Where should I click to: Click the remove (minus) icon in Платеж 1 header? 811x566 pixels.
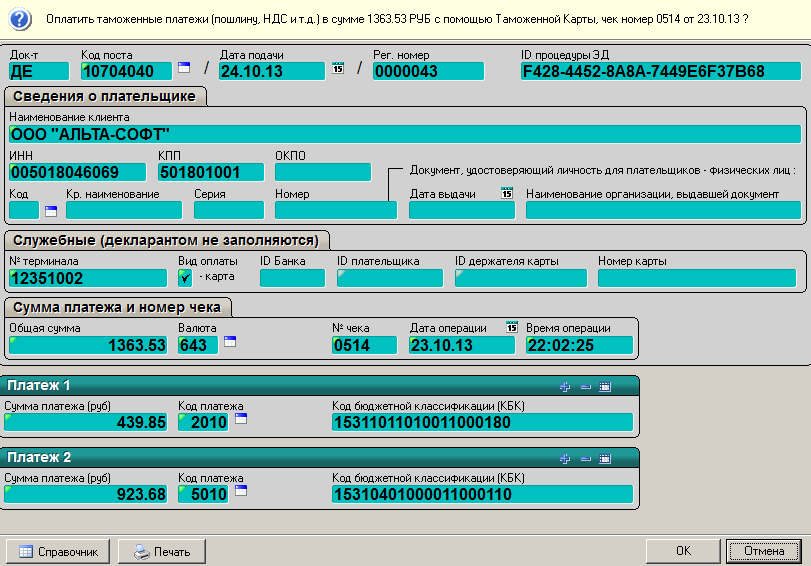click(586, 386)
